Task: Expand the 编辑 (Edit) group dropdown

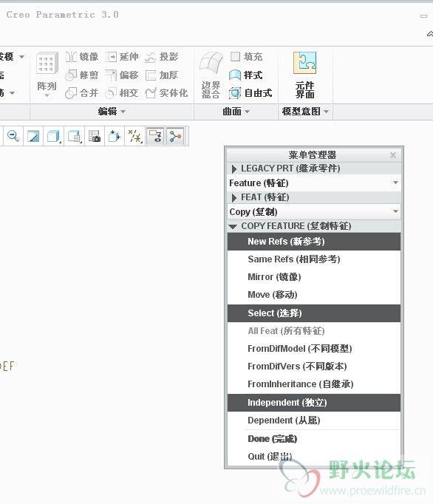Action: [112, 112]
